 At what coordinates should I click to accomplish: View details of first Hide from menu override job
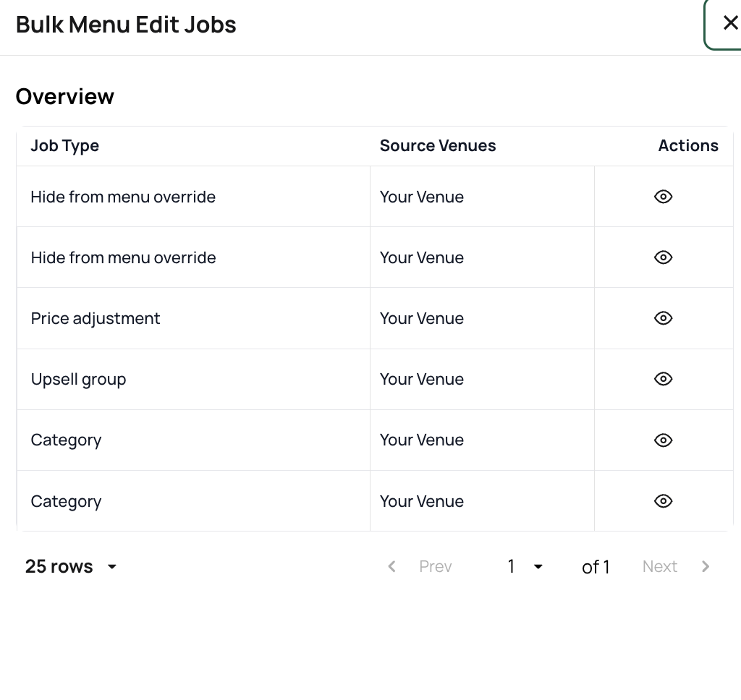click(663, 197)
